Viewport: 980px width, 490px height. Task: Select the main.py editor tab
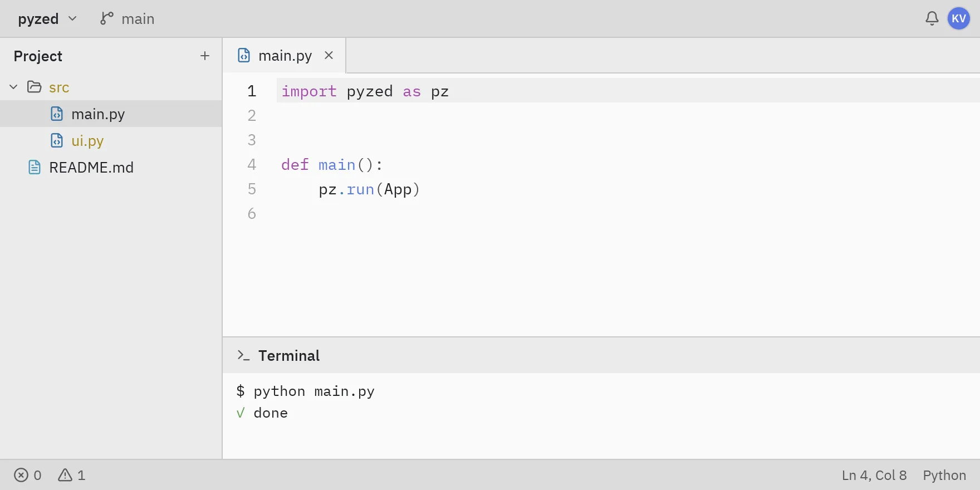click(285, 56)
